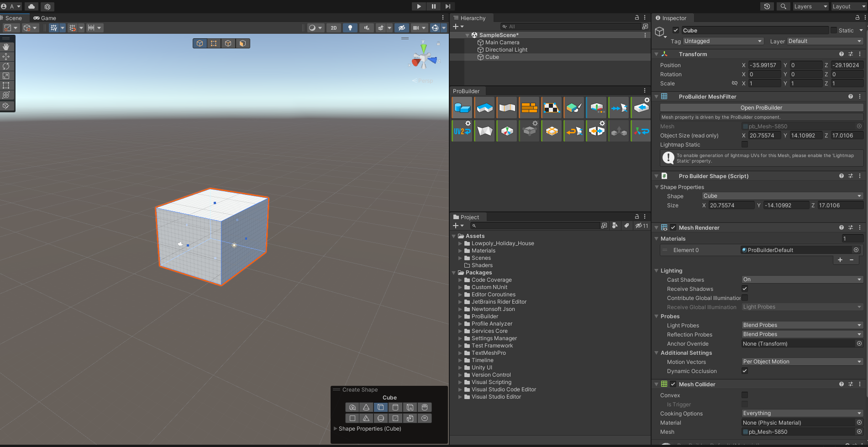Toggle the 2D view button

tap(334, 28)
